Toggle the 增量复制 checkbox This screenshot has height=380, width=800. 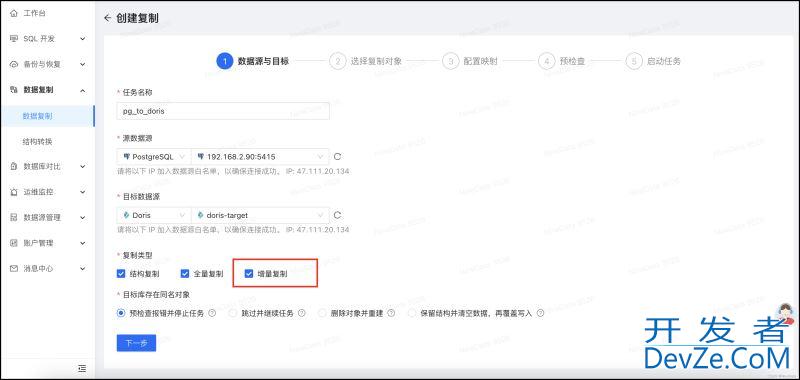(249, 274)
